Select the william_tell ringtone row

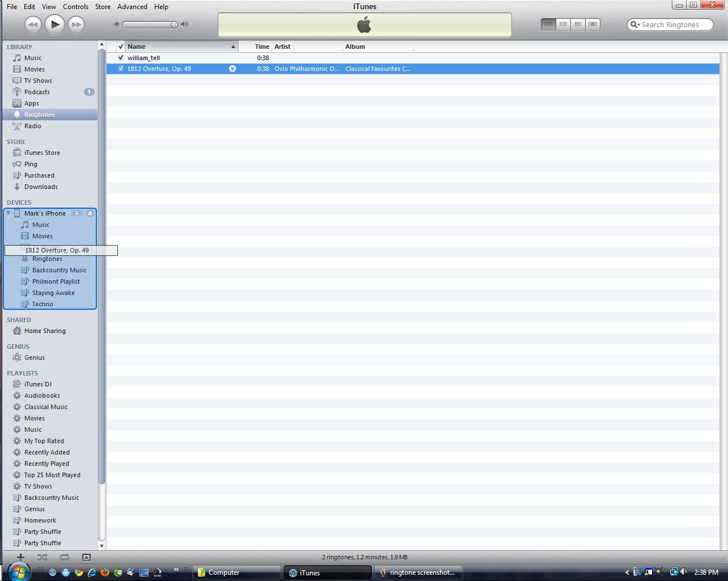pos(413,58)
